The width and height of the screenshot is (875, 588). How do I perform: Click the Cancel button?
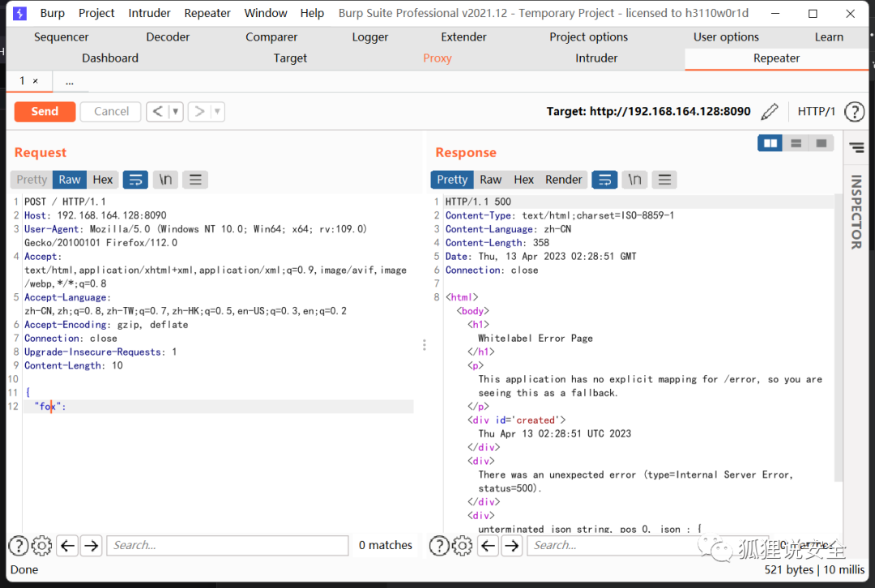pyautogui.click(x=111, y=112)
